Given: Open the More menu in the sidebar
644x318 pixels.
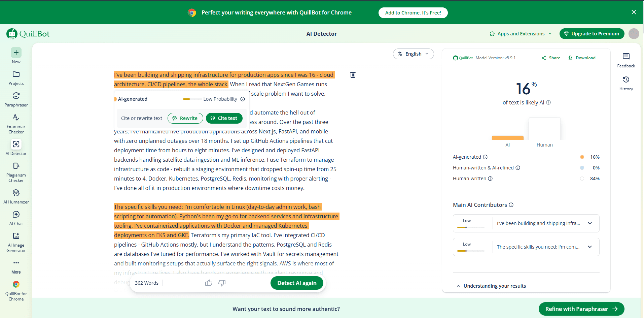Looking at the screenshot, I should (16, 266).
